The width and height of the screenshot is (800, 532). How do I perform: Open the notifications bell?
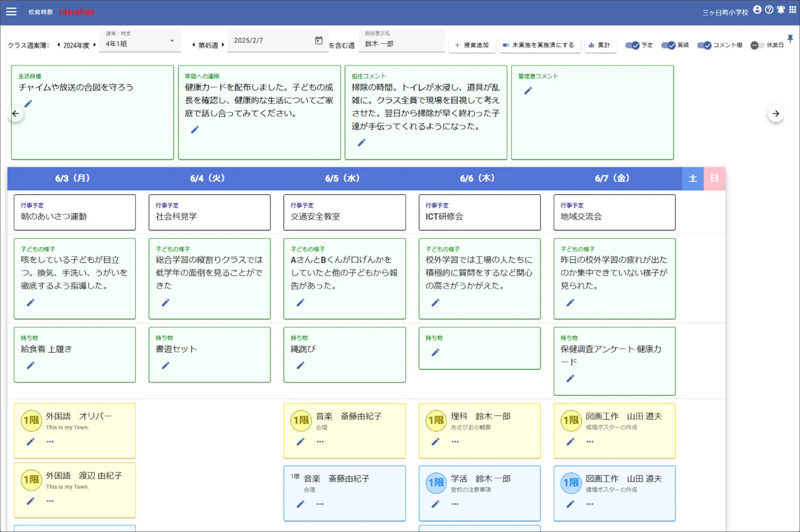click(781, 9)
